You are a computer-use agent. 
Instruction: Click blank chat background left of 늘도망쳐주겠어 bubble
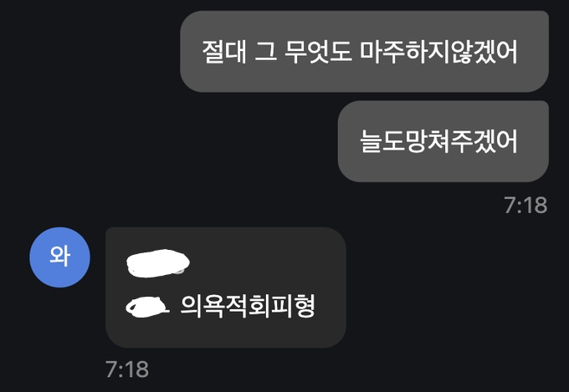tap(182, 141)
